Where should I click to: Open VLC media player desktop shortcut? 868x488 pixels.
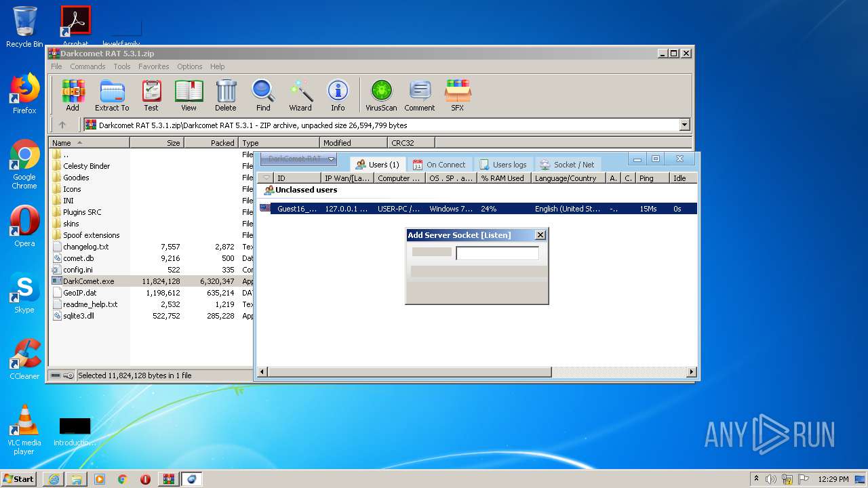click(24, 430)
